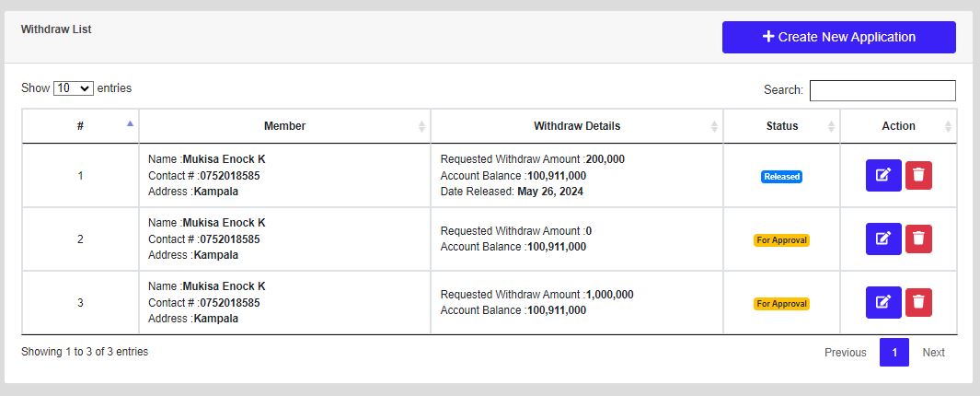
Task: Delete the 1,000,000 withdraw request
Action: [918, 302]
